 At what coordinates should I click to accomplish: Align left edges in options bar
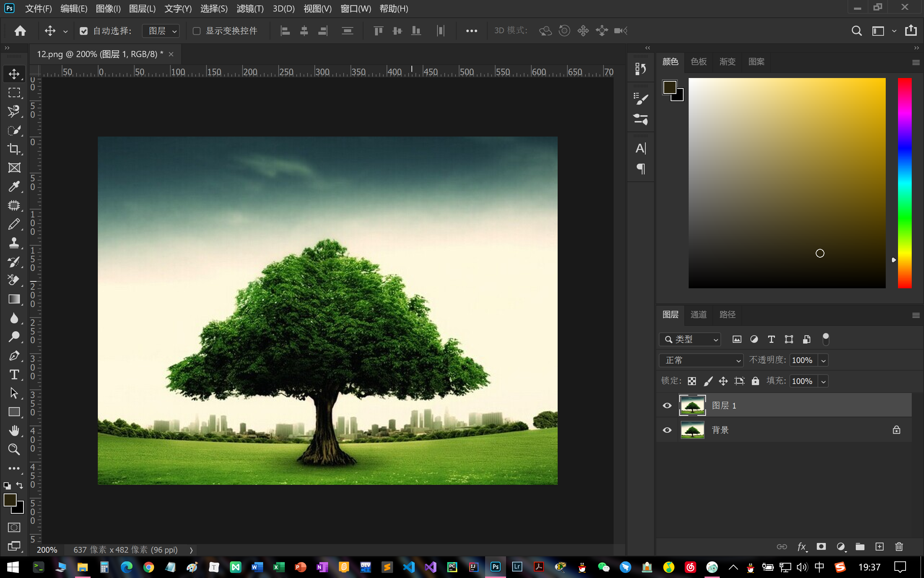pyautogui.click(x=285, y=31)
